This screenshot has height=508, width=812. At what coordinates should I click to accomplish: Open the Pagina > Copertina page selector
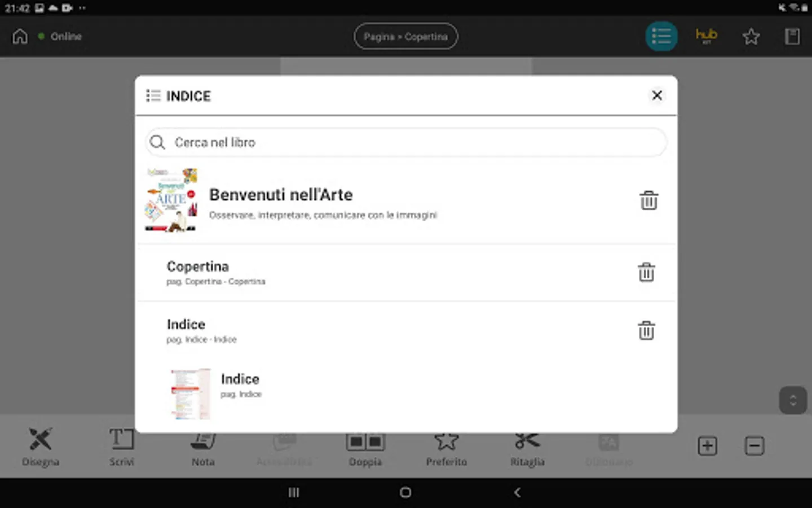coord(406,37)
